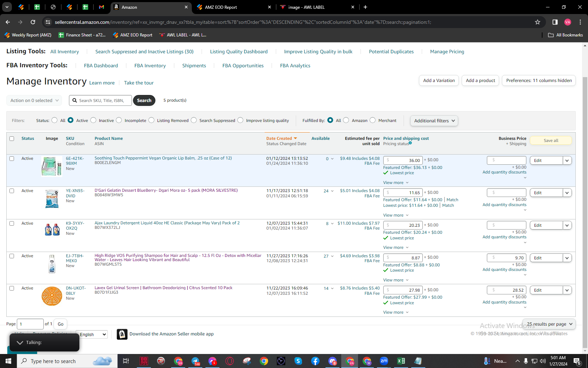
Task: Open the Windows notification center icon
Action: [x=577, y=361]
